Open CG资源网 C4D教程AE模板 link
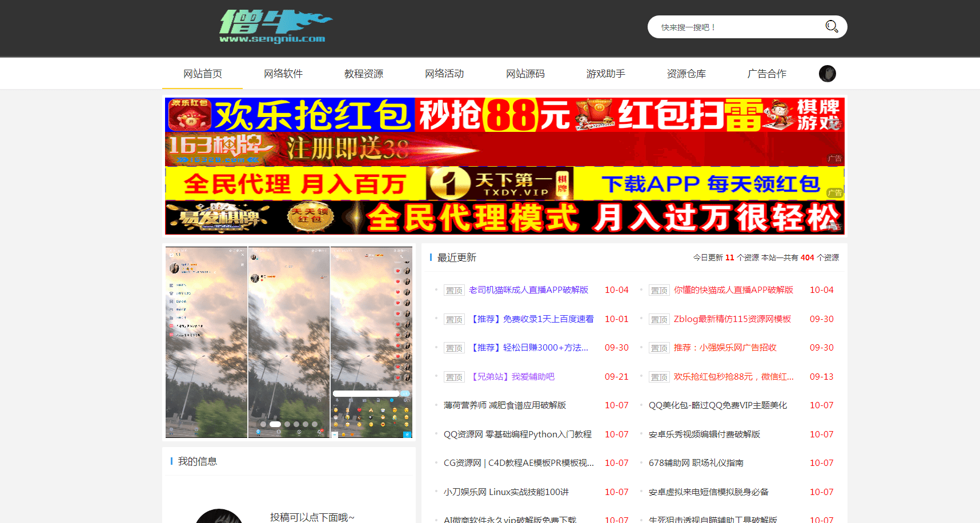This screenshot has width=980, height=523. click(x=519, y=463)
